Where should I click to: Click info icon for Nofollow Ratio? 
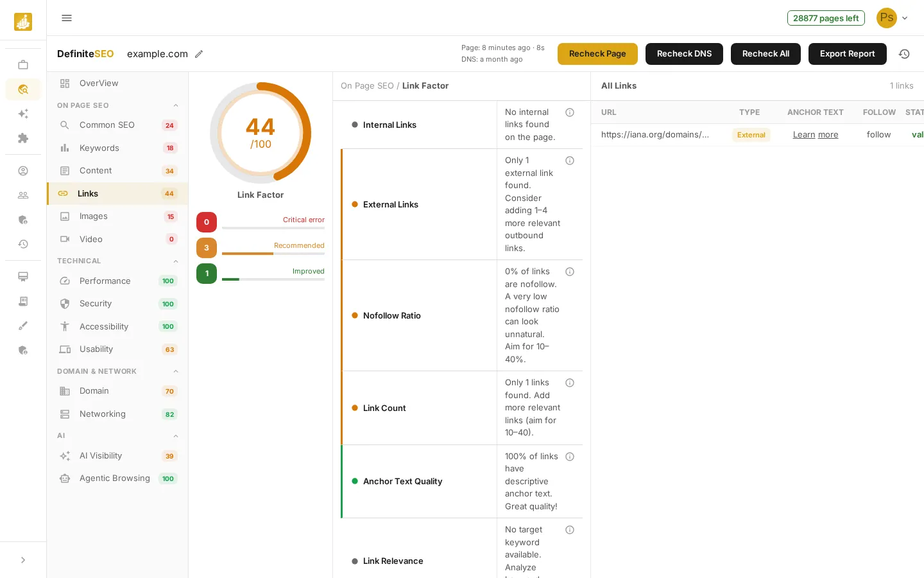point(570,272)
